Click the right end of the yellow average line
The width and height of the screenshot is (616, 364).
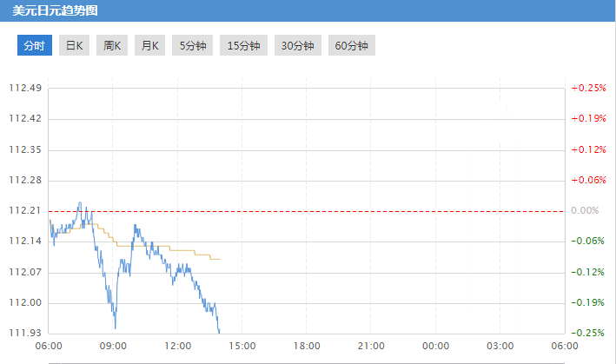[219, 259]
